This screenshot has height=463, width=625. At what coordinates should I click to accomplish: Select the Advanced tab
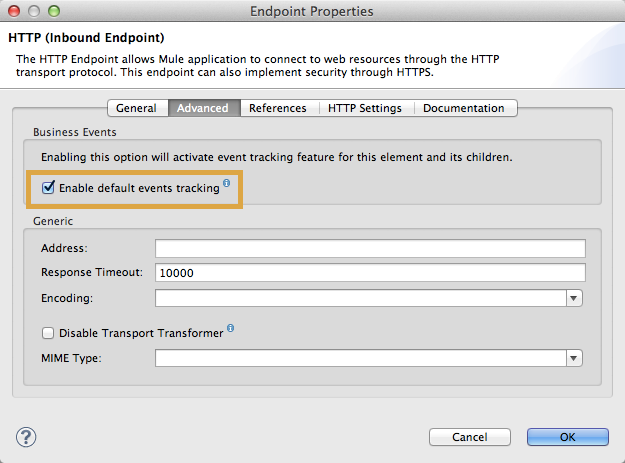[x=203, y=108]
